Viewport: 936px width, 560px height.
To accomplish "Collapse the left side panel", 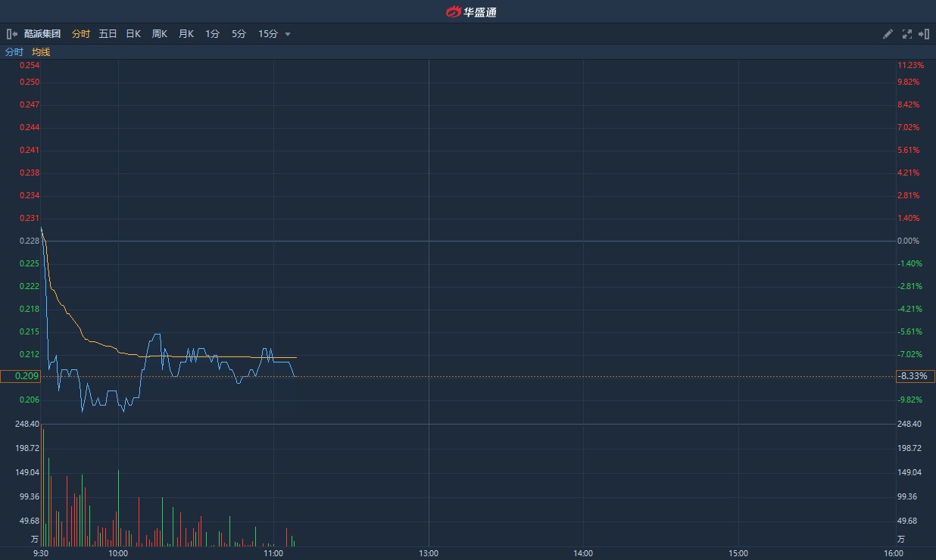I will pos(12,34).
